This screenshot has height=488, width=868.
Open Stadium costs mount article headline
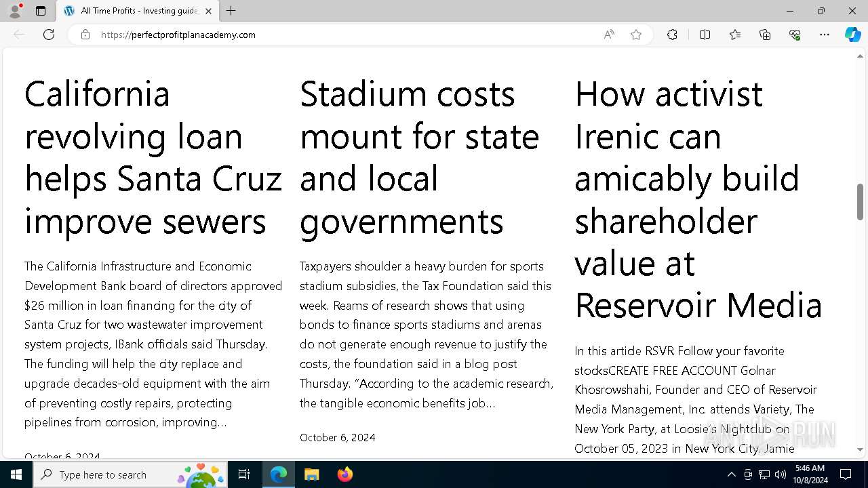coord(420,157)
